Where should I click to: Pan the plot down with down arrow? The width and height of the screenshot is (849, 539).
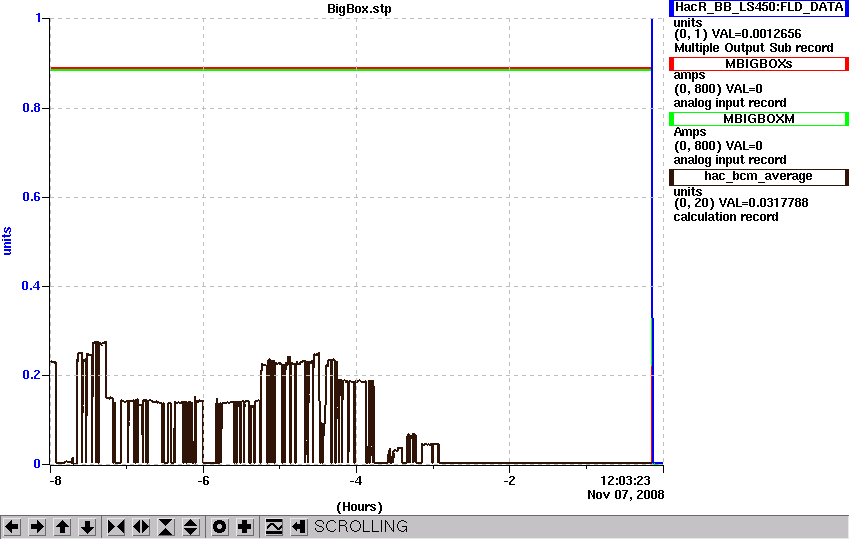click(87, 527)
